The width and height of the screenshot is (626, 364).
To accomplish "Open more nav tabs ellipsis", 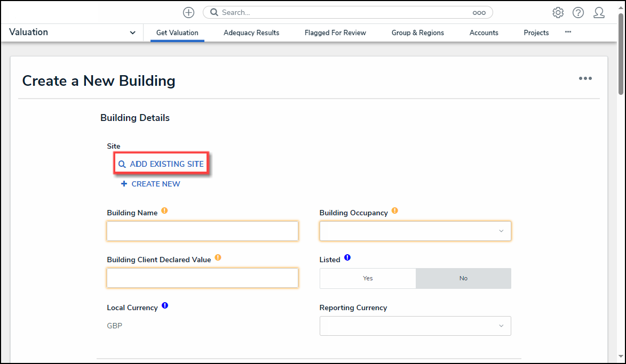I will tap(568, 32).
